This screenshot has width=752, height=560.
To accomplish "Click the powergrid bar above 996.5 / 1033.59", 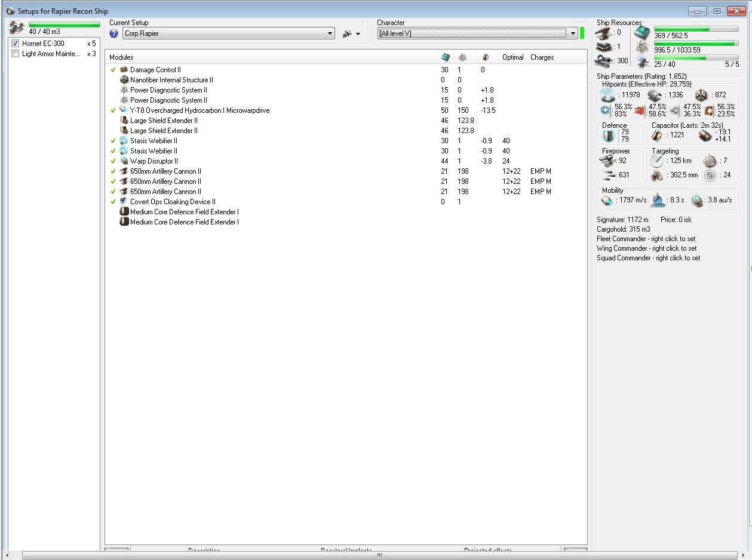I will pos(696,43).
